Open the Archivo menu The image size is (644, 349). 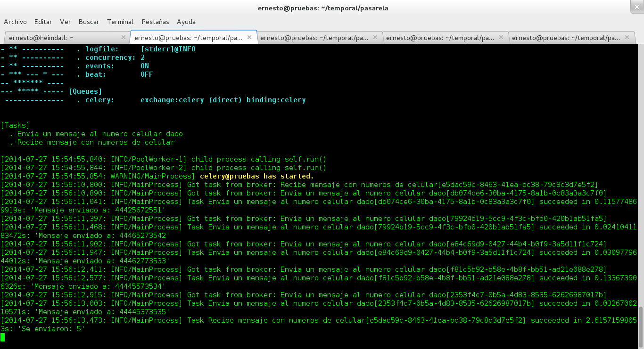coord(15,22)
